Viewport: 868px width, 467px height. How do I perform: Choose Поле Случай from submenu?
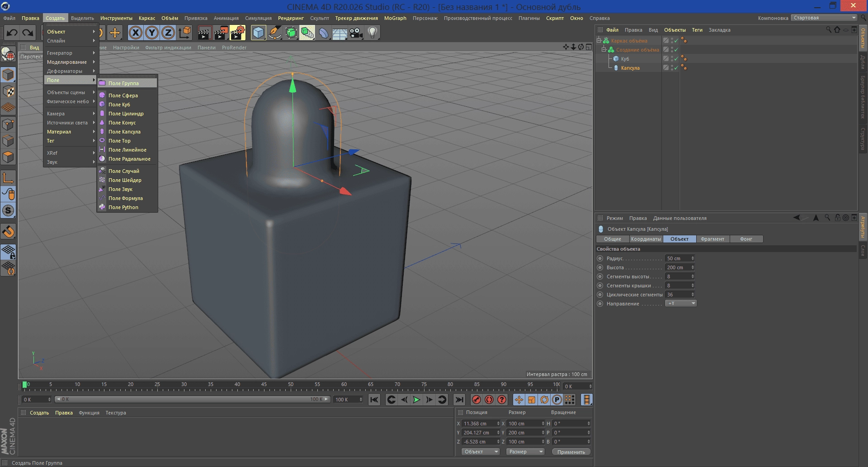(127, 171)
